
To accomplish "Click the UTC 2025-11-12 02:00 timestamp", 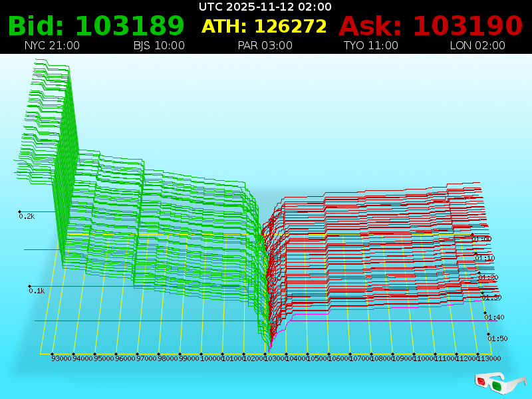I will point(265,7).
